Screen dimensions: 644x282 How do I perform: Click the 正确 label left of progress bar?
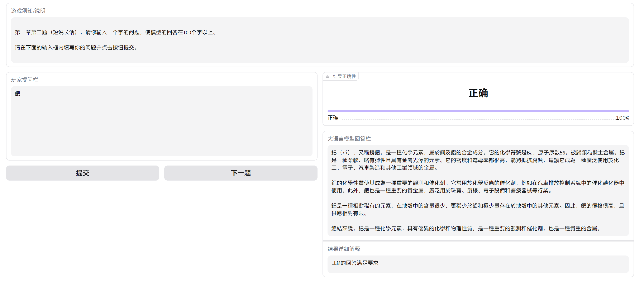tap(333, 118)
